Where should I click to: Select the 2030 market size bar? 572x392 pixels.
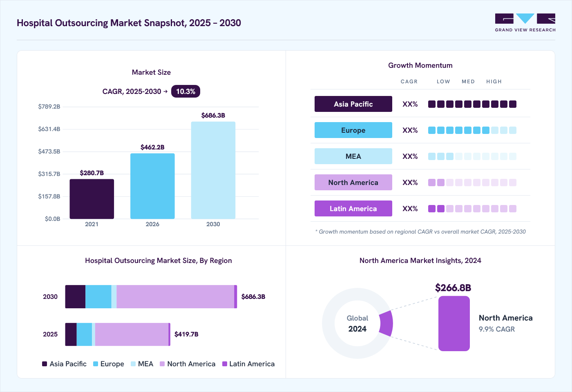(213, 170)
